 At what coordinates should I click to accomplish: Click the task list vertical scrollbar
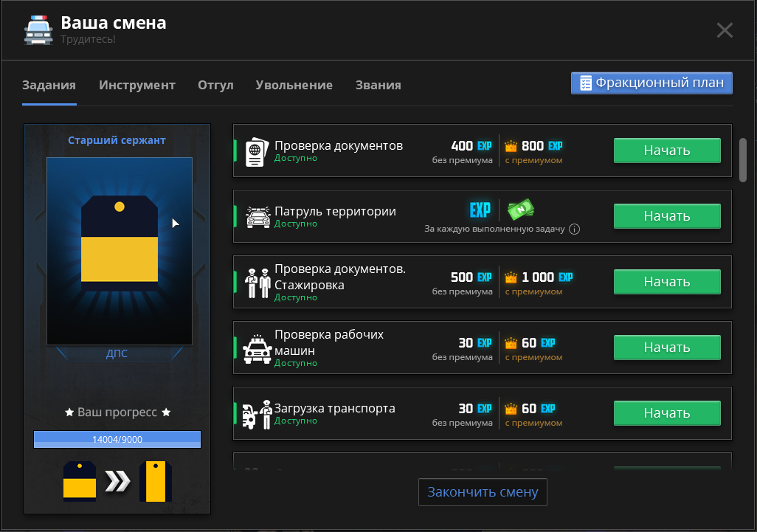point(742,159)
